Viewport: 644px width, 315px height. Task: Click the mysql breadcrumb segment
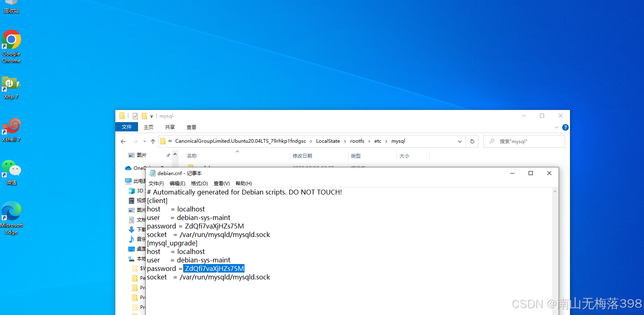coord(398,141)
